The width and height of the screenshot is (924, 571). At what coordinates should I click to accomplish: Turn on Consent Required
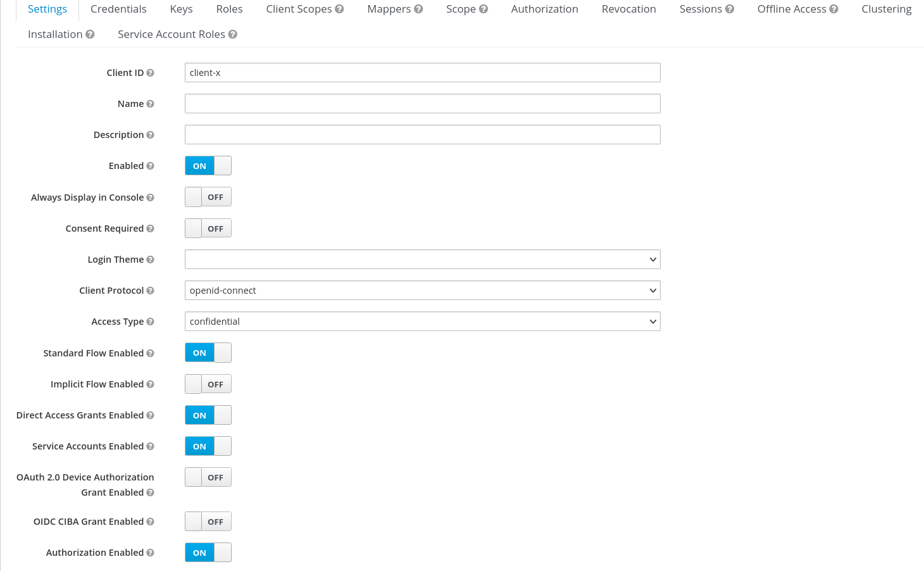[x=208, y=228]
